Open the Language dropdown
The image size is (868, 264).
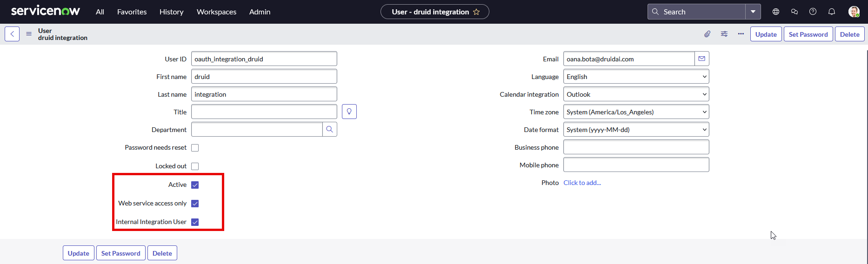[x=636, y=77]
